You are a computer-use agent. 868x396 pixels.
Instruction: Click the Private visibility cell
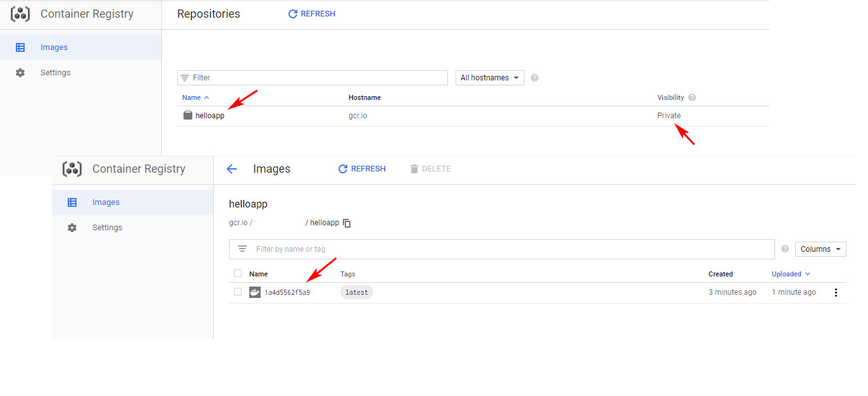669,116
